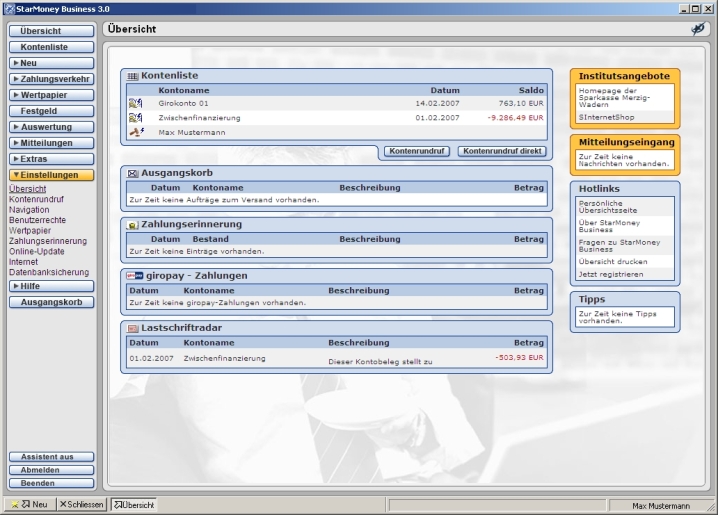Expand the Wertpapier sidebar section
Screen dimensions: 718x515
(52, 95)
